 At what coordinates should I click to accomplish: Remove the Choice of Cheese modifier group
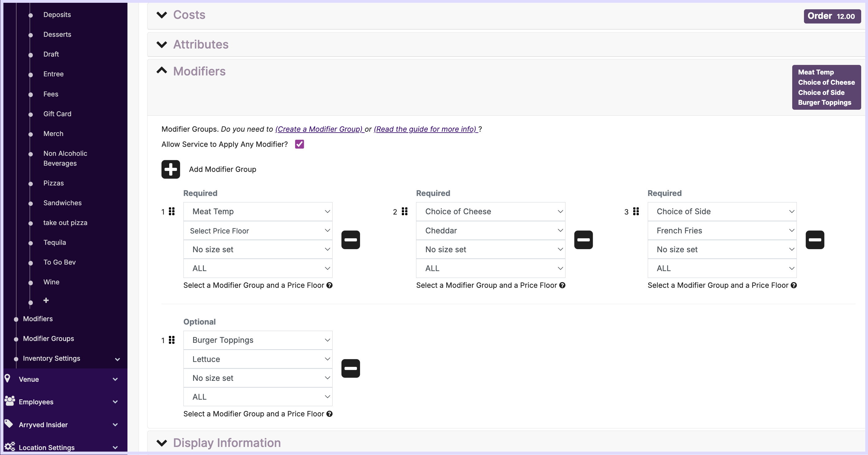pyautogui.click(x=583, y=240)
